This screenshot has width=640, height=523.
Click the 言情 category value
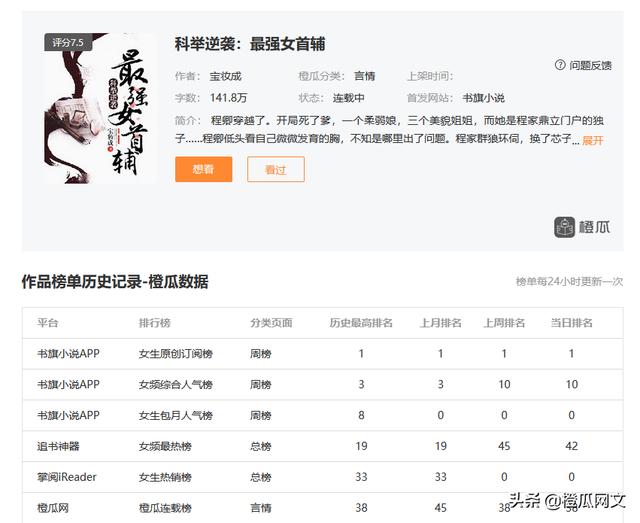[x=364, y=76]
